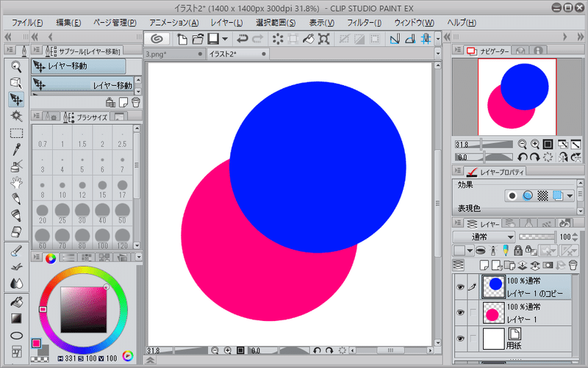Open the 編集(E) menu
Viewport: 588px width, 368px height.
[x=68, y=23]
